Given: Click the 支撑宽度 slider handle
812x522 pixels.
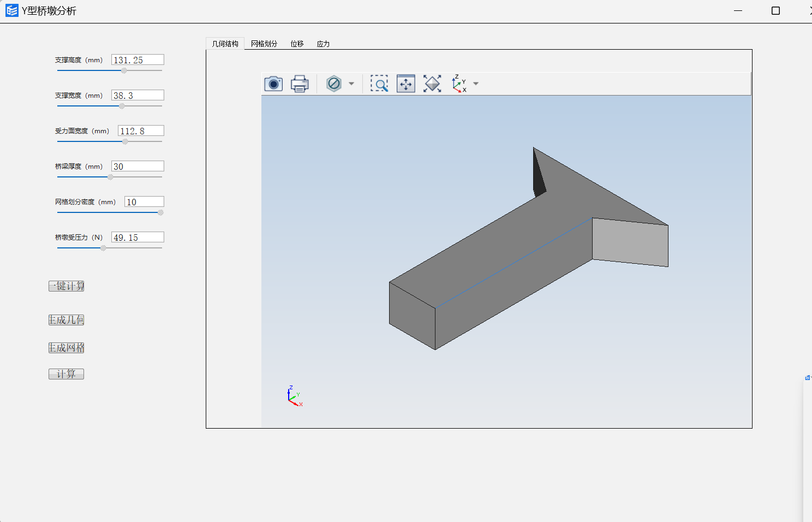Looking at the screenshot, I should pos(122,106).
